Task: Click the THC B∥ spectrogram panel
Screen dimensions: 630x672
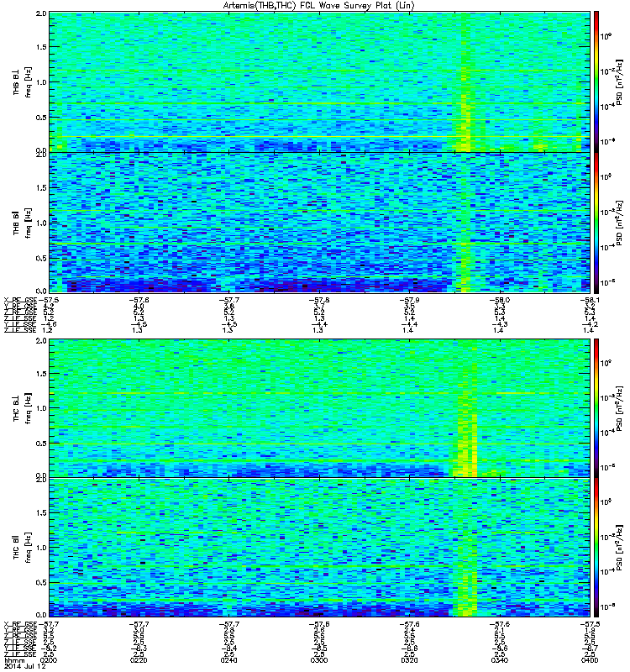Action: click(x=319, y=548)
